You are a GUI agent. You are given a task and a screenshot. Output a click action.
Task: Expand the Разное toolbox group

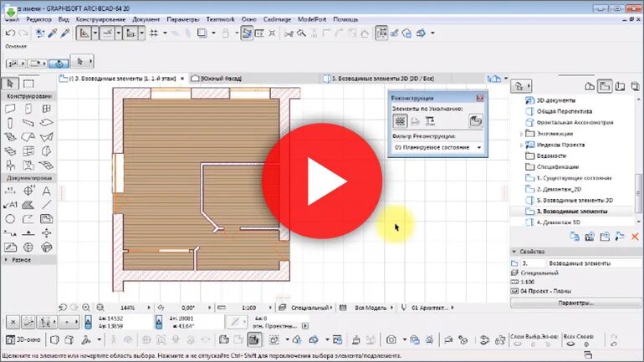coord(6,260)
